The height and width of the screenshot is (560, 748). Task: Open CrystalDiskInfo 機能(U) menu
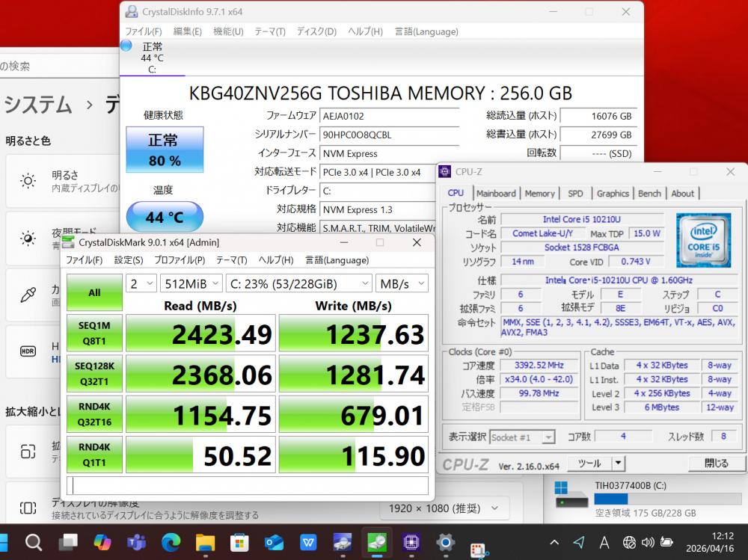[228, 31]
